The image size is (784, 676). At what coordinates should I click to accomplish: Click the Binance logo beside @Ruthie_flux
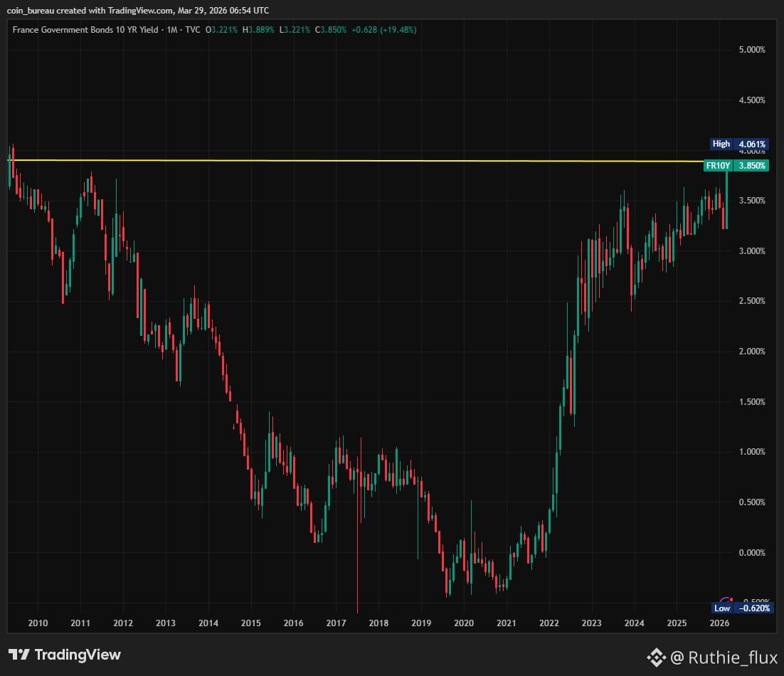point(656,657)
